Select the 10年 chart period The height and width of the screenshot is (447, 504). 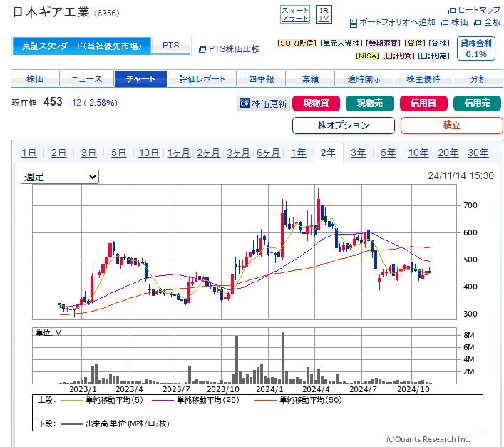coord(418,153)
